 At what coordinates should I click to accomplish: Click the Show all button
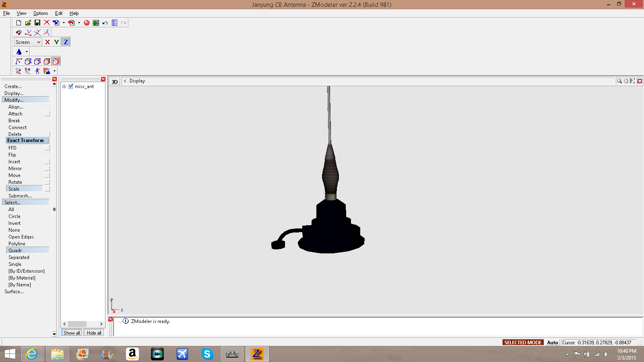[x=72, y=333]
